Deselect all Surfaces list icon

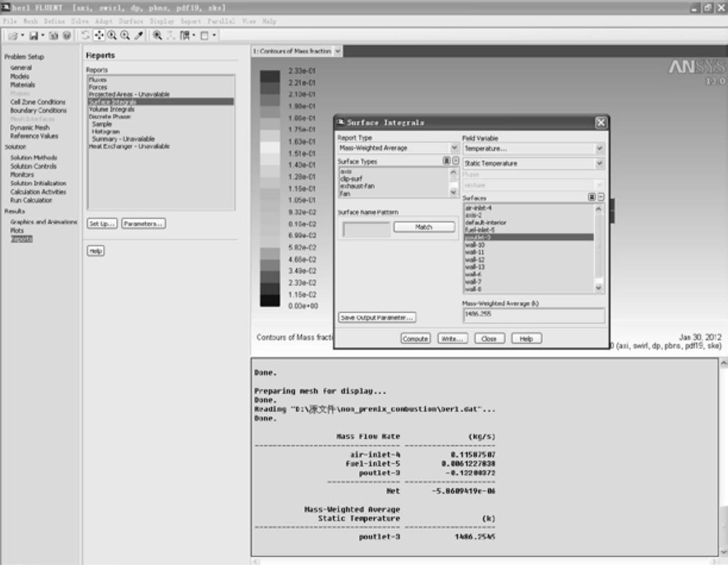(x=601, y=197)
